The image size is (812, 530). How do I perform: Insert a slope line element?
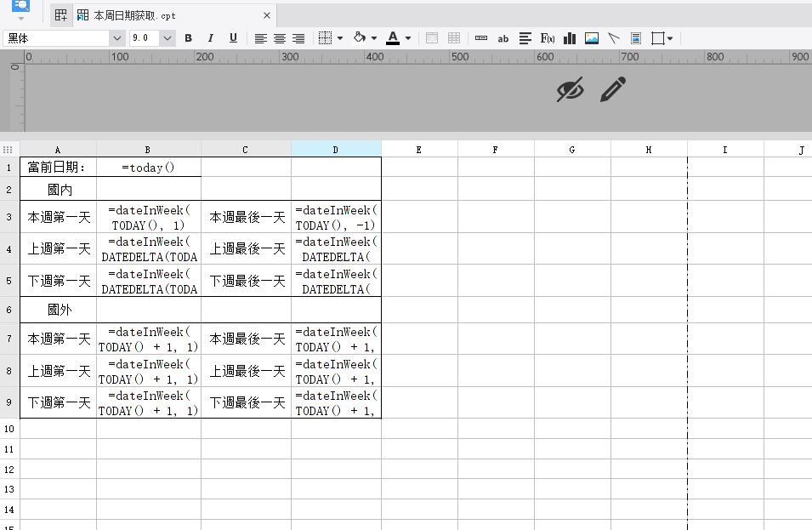(x=614, y=38)
